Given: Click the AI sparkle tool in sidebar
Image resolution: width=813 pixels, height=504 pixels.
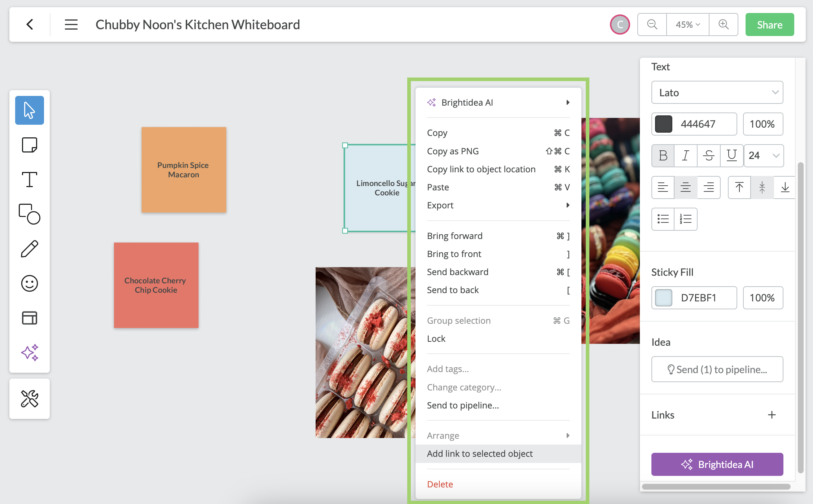Looking at the screenshot, I should pyautogui.click(x=30, y=352).
